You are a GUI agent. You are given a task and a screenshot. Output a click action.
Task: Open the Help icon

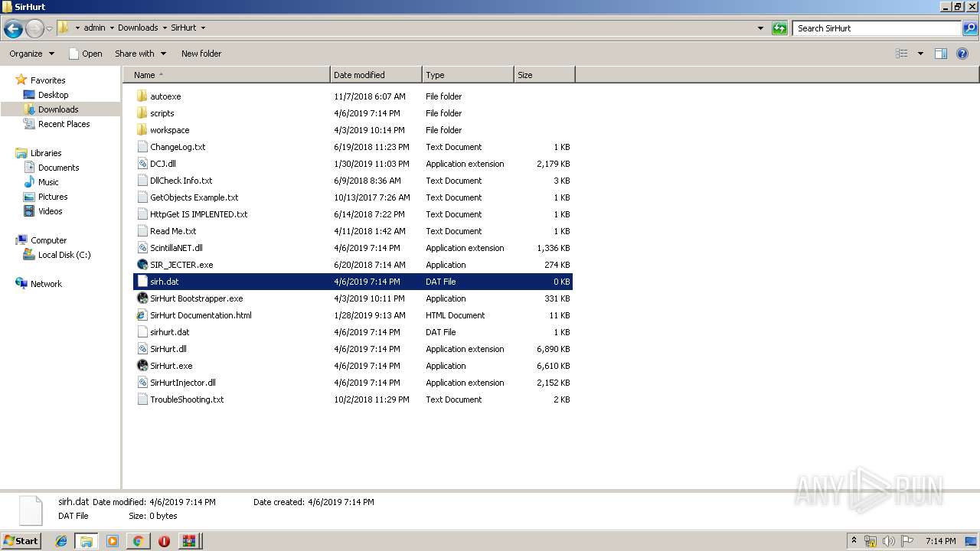(x=962, y=54)
